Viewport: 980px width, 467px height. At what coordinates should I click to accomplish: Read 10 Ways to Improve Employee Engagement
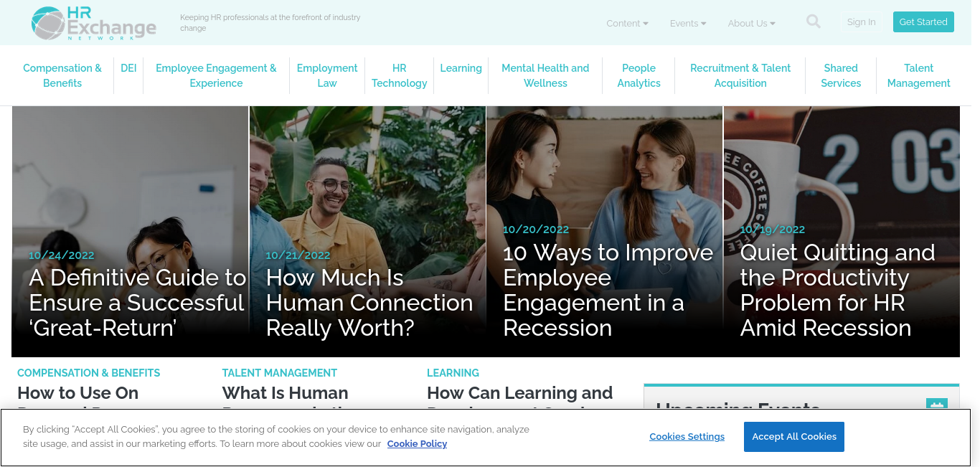608,291
